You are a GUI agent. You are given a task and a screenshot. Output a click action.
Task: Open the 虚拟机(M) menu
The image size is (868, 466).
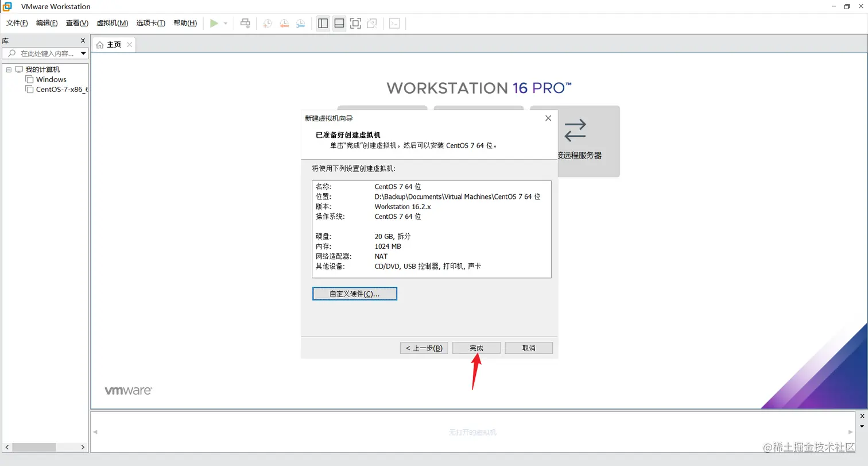coord(113,23)
